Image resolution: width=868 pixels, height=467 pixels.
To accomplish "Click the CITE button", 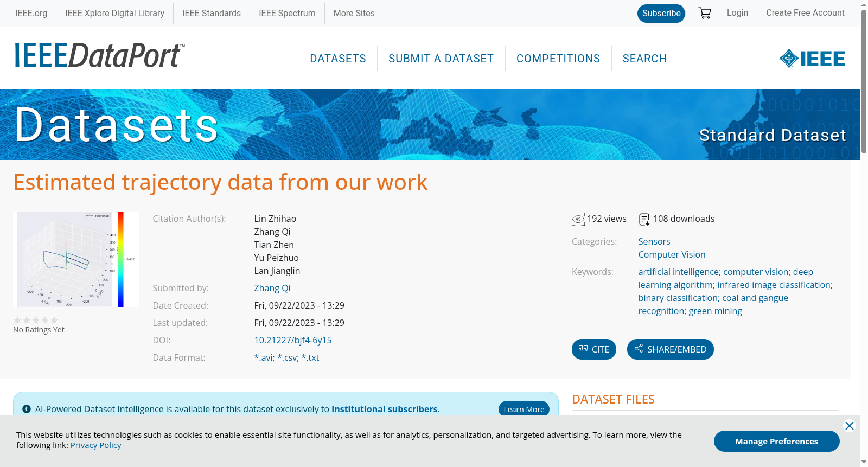I will click(594, 349).
